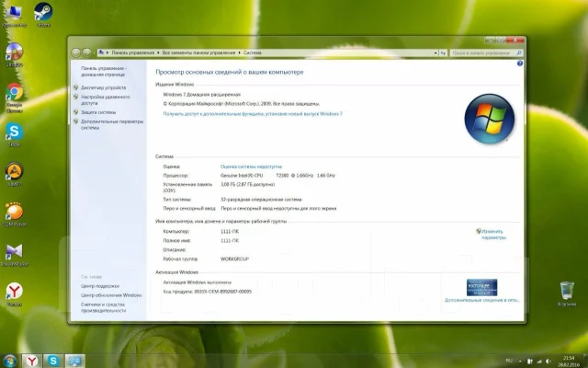Image resolution: width=588 pixels, height=368 pixels.
Task: Select the System breadcrumb segment
Action: click(253, 53)
